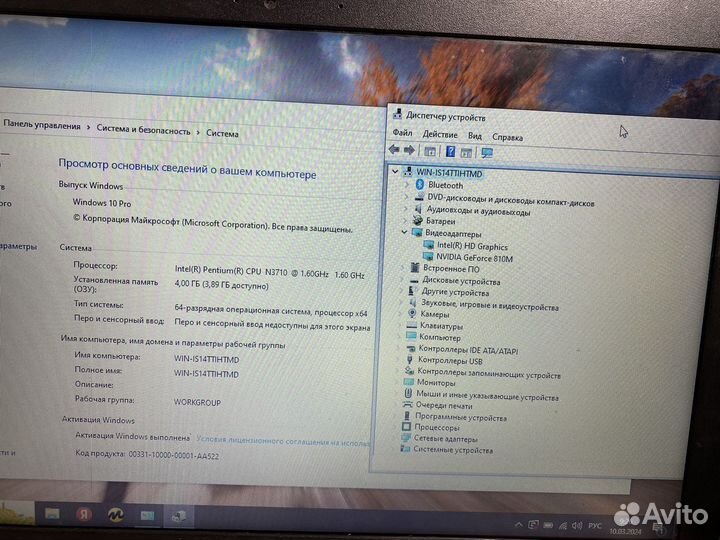
Task: Open the Справка menu
Action: click(x=507, y=137)
